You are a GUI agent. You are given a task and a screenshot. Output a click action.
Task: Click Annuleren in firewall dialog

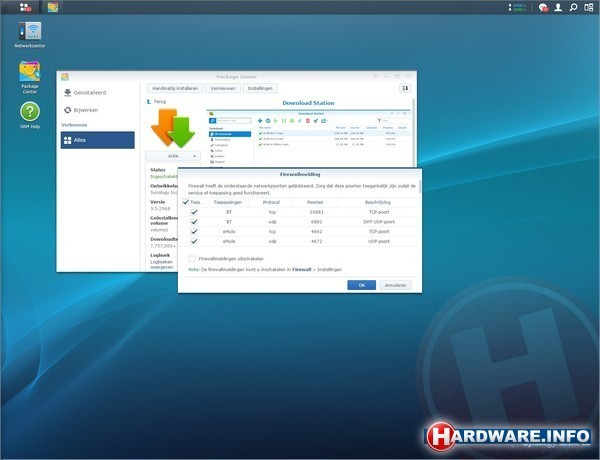pos(395,285)
